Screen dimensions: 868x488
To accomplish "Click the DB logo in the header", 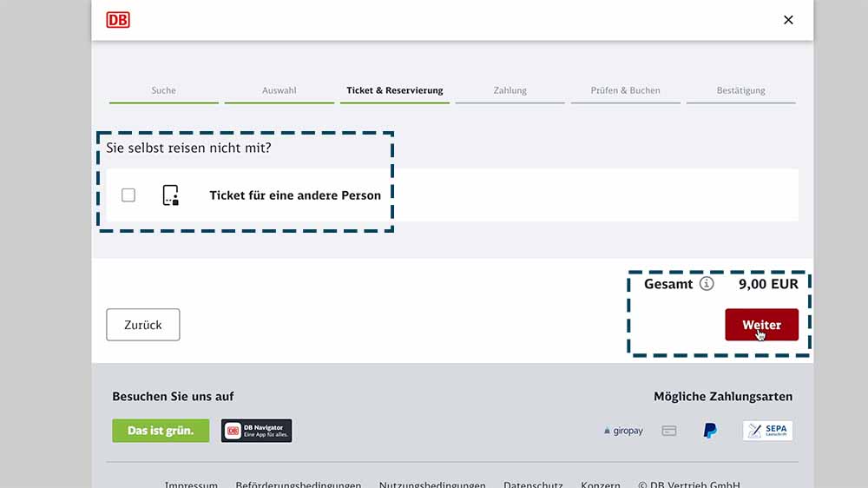I will pyautogui.click(x=118, y=20).
